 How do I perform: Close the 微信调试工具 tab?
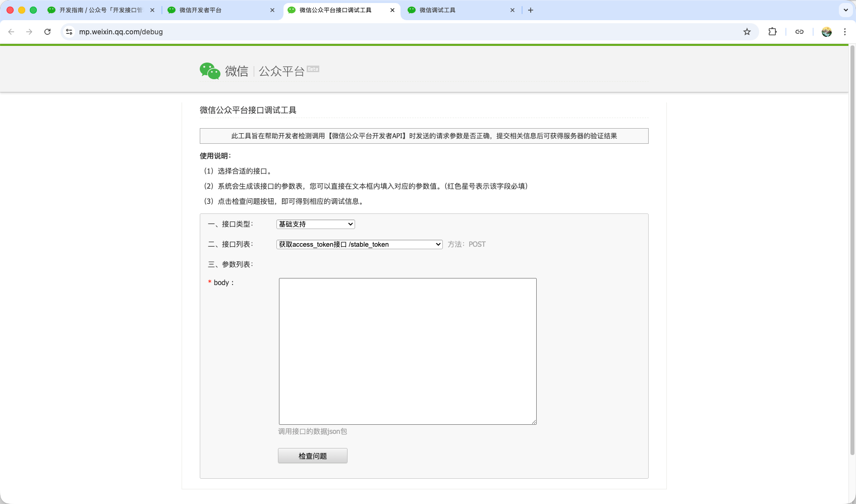[x=512, y=10]
